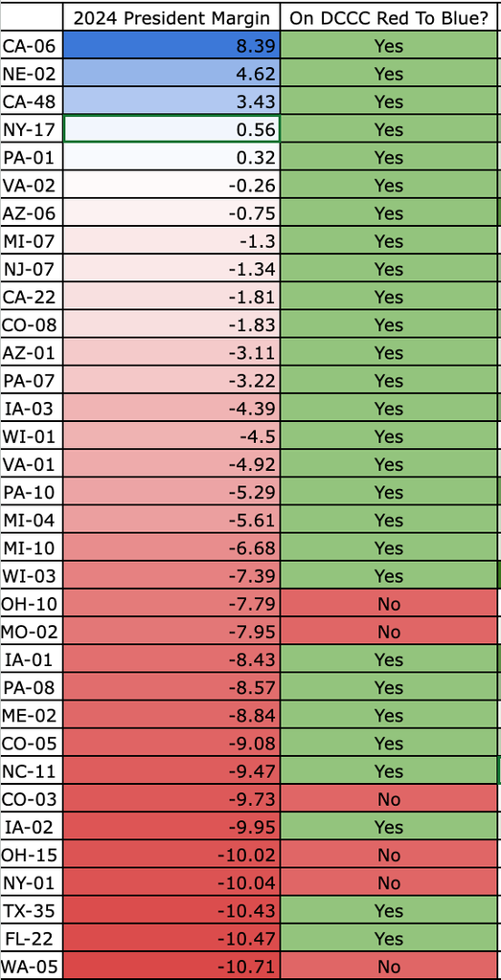This screenshot has width=501, height=980.
Task: Click the VA-02 district label
Action: tap(32, 185)
